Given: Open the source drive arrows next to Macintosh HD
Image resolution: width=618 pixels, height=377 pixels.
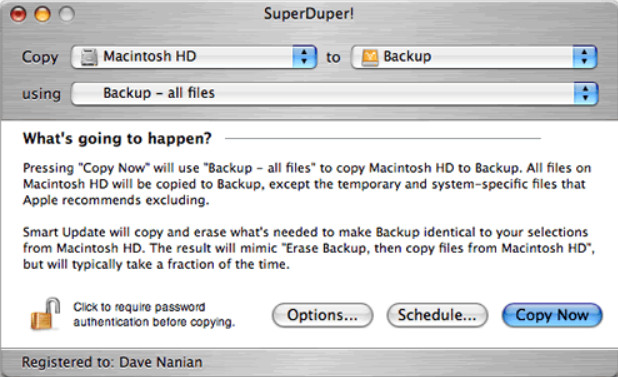Looking at the screenshot, I should click(304, 57).
